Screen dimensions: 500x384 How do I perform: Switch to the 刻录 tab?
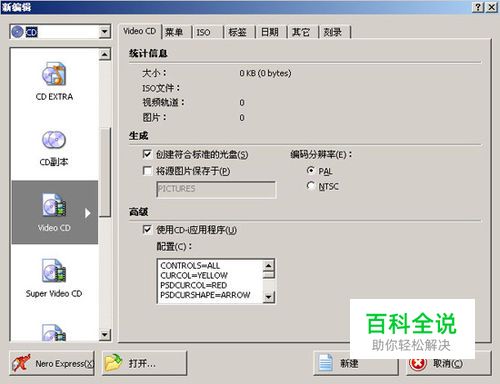pyautogui.click(x=334, y=32)
